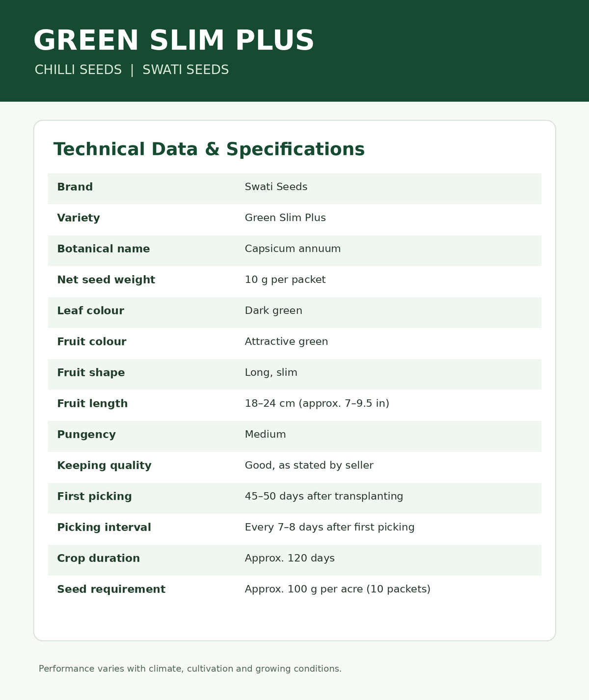Viewport: 589px width, 700px height.
Task: Click the performance varies disclaimer footnote
Action: 190,669
